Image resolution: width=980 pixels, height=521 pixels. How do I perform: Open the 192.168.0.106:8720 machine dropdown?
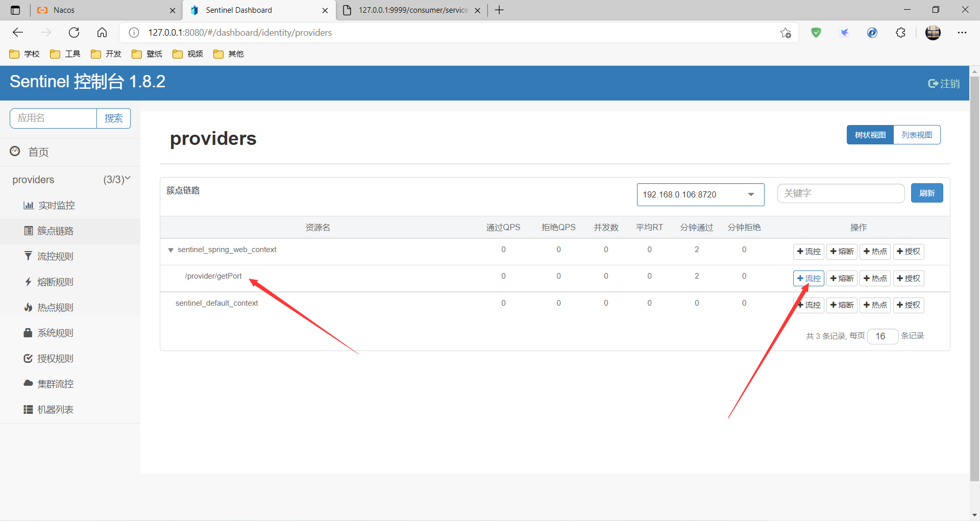700,194
